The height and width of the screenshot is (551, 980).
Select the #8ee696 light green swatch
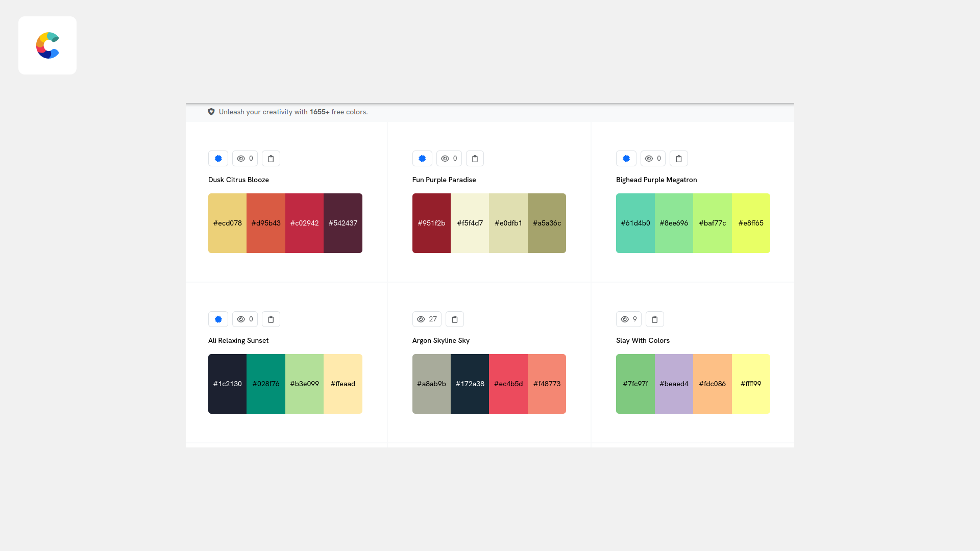674,223
